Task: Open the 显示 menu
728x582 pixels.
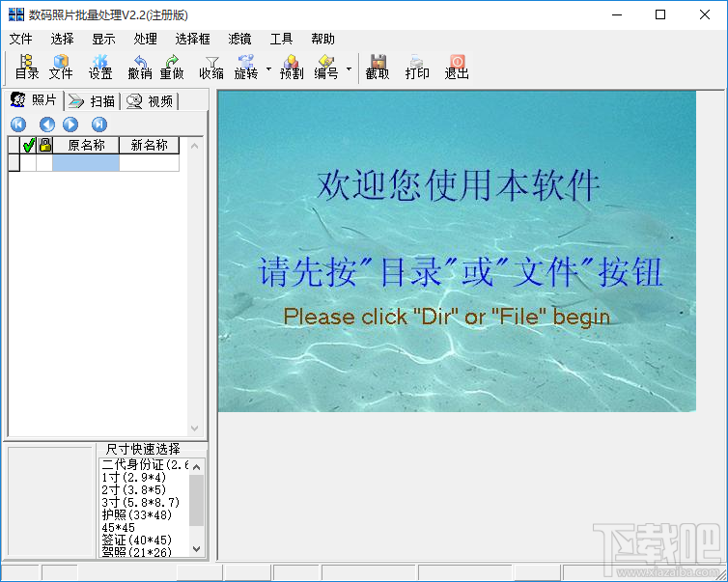Action: pos(103,39)
